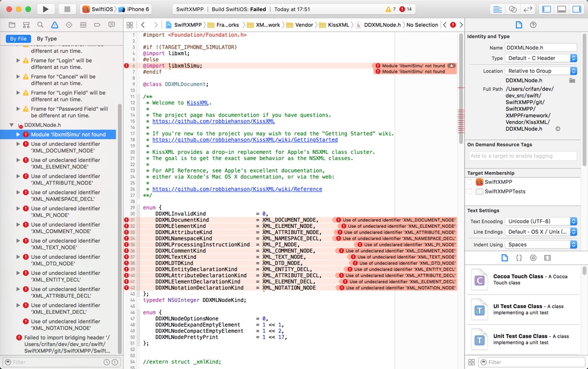Image resolution: width=588 pixels, height=369 pixels.
Task: Open the Quick Help inspector
Action: [x=533, y=25]
